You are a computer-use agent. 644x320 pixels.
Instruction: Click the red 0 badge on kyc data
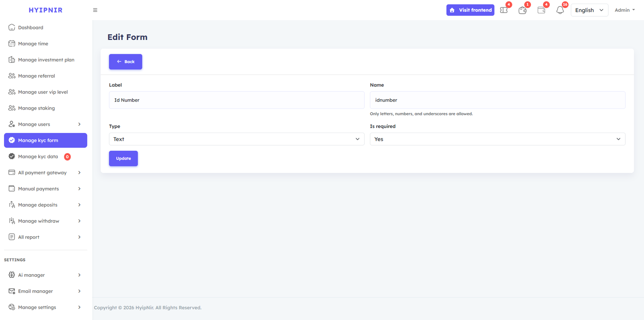point(67,157)
